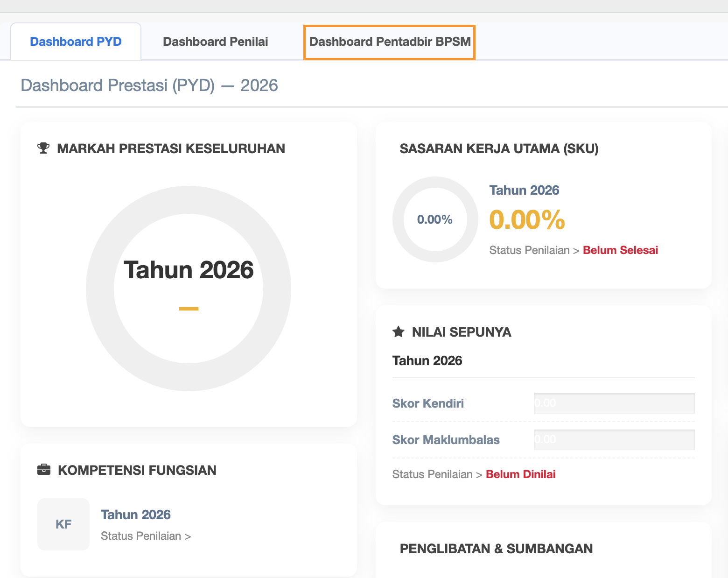Click the Belum Selesai status link

[620, 250]
